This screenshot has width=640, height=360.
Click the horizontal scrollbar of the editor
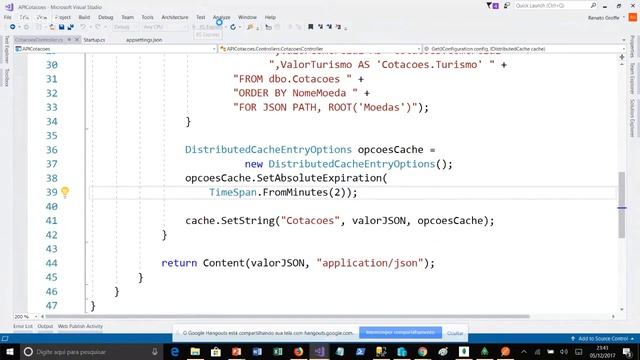(x=288, y=316)
